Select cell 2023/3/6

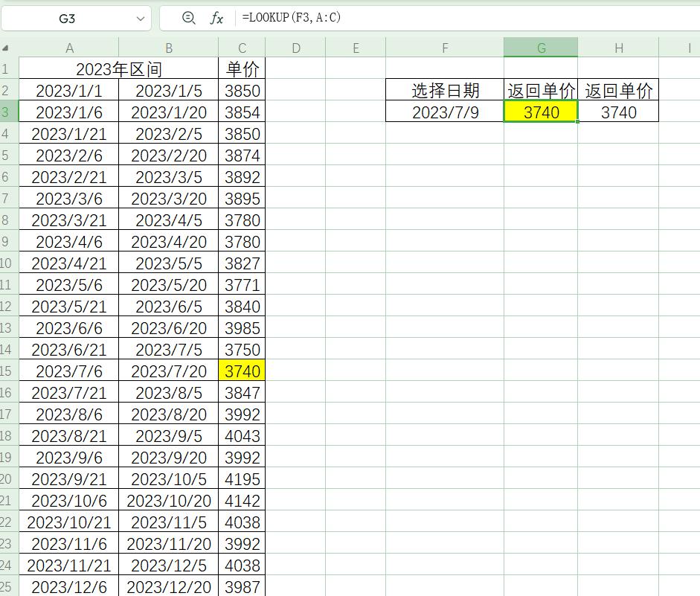(x=69, y=198)
